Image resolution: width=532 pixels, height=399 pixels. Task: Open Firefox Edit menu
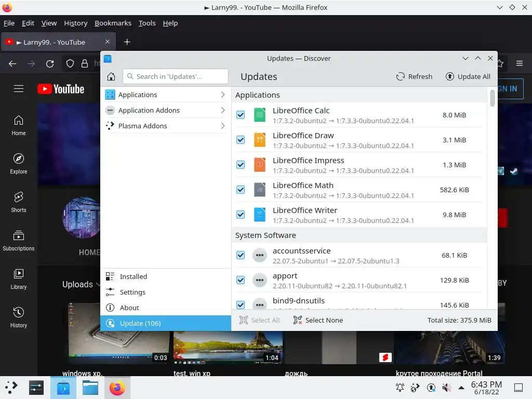click(x=28, y=23)
